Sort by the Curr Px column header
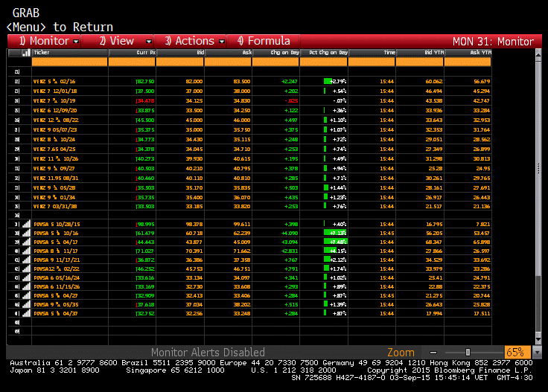548x392 pixels. [132, 53]
